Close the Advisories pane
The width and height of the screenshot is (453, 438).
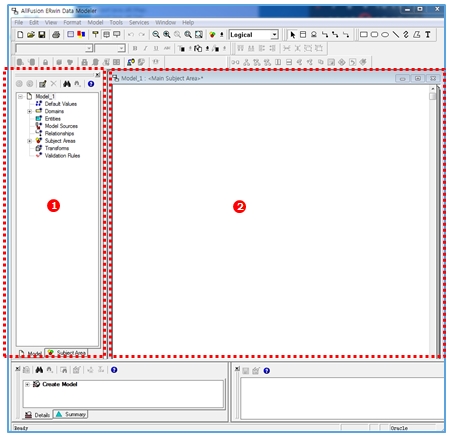pos(237,369)
